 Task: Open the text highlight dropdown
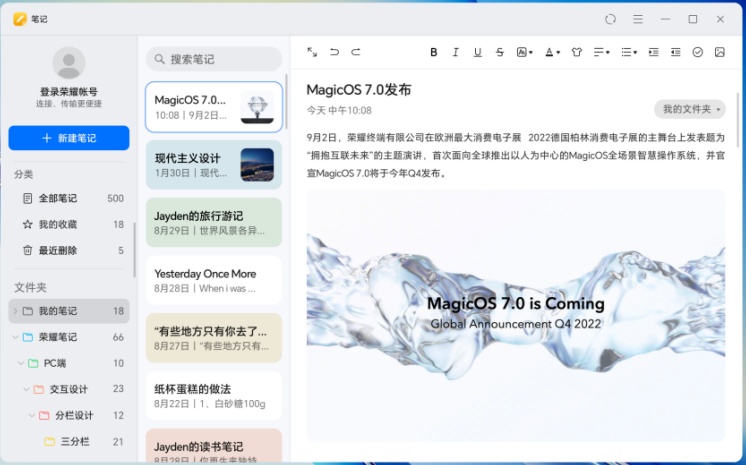click(524, 52)
